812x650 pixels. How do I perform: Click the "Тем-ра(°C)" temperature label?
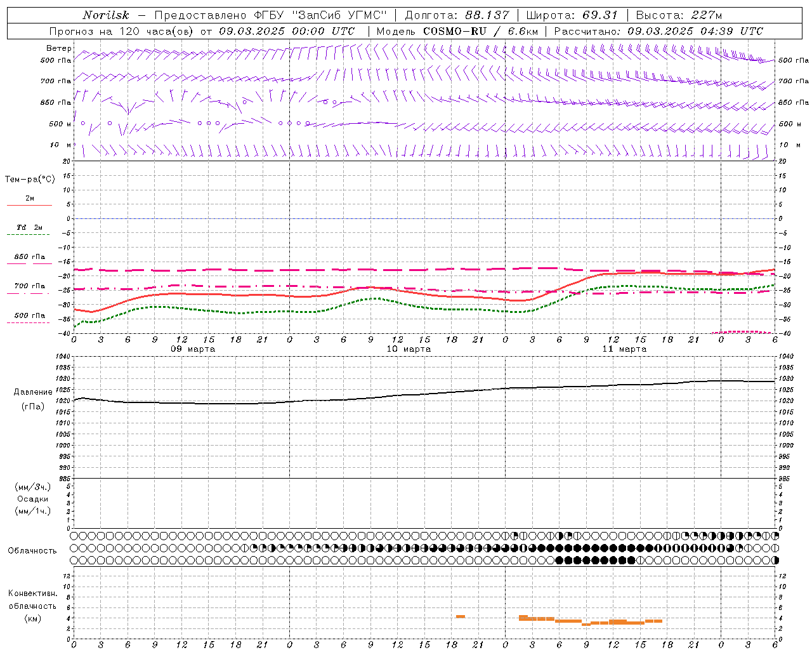(x=30, y=180)
